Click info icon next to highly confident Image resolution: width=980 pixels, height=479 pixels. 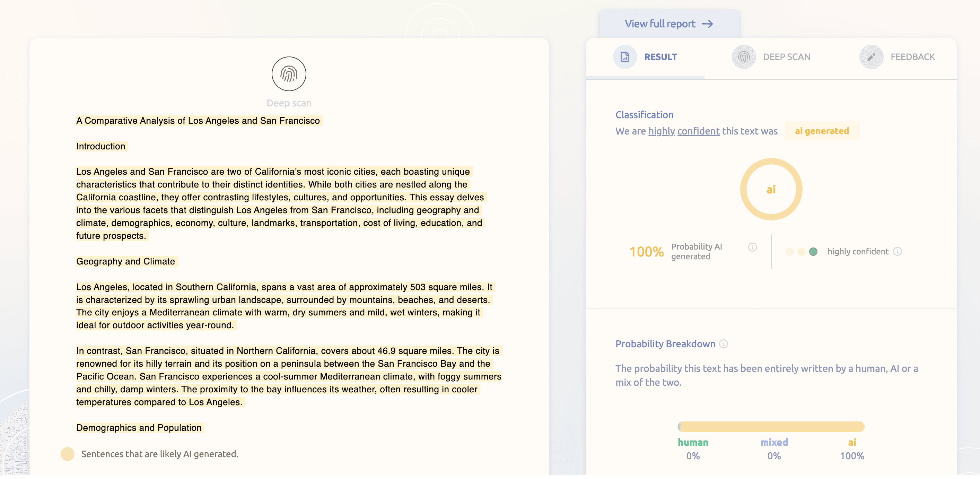(x=898, y=252)
